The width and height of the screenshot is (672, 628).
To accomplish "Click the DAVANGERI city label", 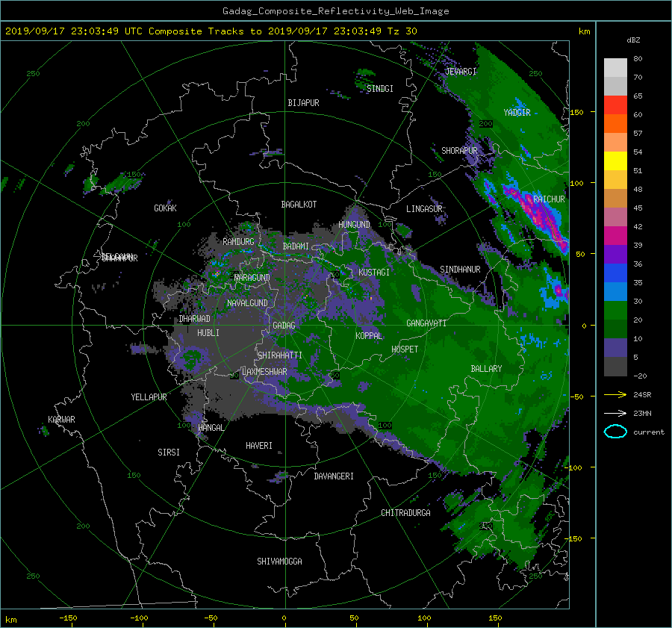I will pyautogui.click(x=334, y=476).
